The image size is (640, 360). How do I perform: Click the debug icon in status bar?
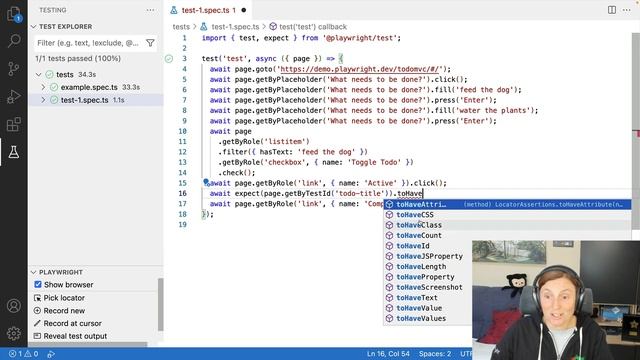coord(51,354)
